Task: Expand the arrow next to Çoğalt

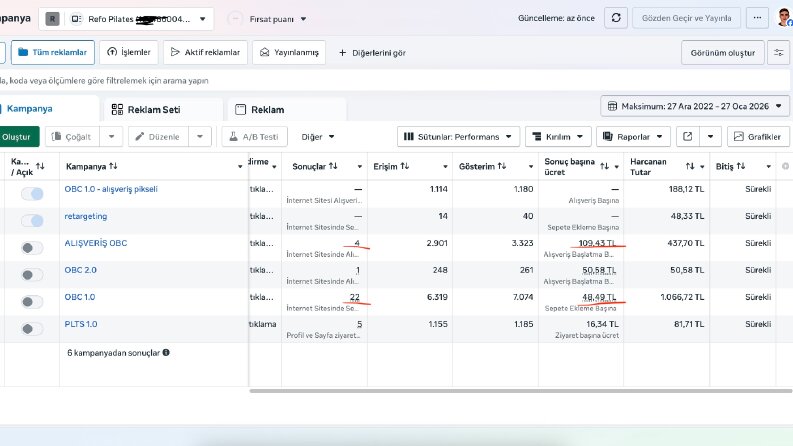Action: [111, 137]
